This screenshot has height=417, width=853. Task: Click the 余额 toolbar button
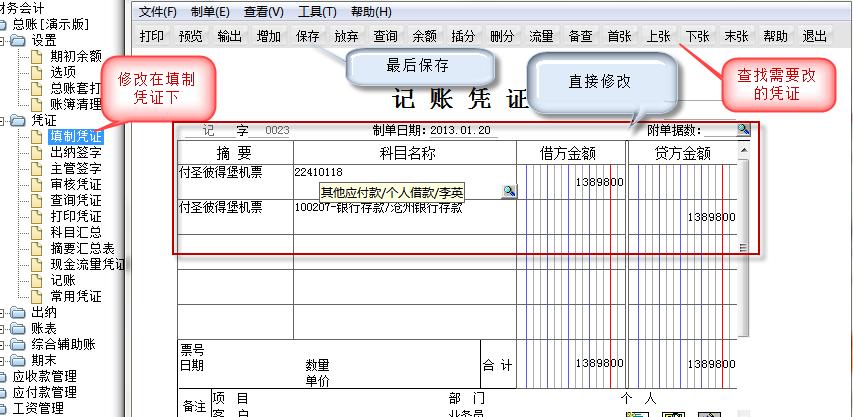(424, 36)
